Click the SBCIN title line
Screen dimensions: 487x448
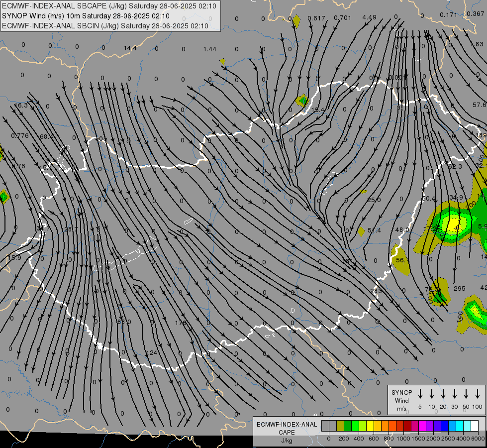coord(105,26)
